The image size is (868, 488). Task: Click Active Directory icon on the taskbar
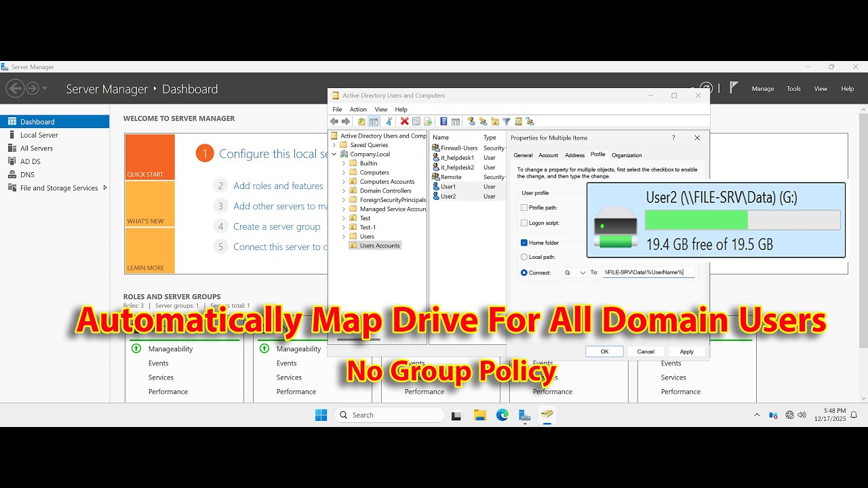(x=547, y=415)
